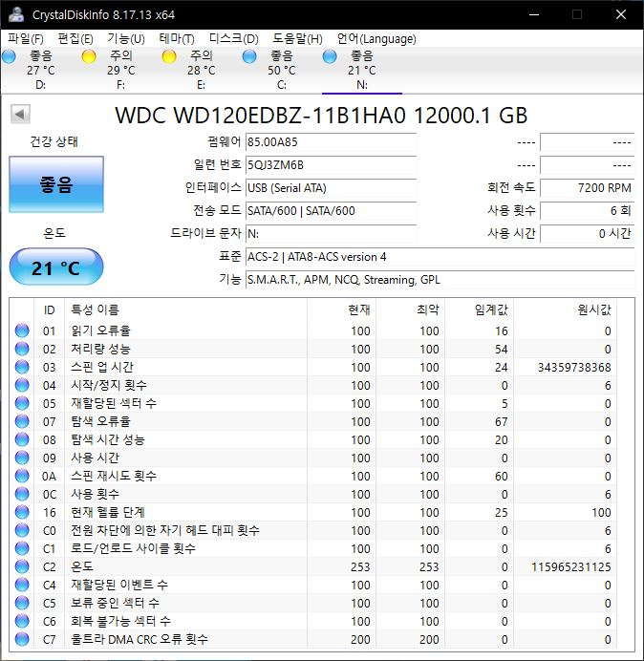Screen dimensions: 644x661
Task: Click status orb for attribute 07 탐색 오류율
Action: click(x=22, y=421)
